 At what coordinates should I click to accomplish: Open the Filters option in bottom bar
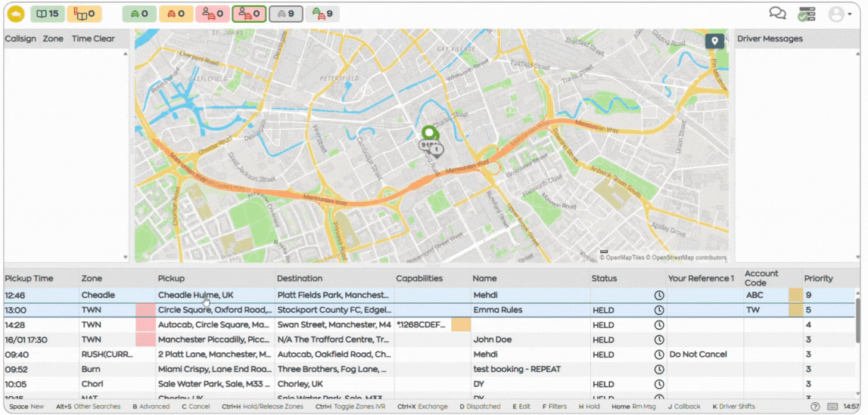pos(553,407)
